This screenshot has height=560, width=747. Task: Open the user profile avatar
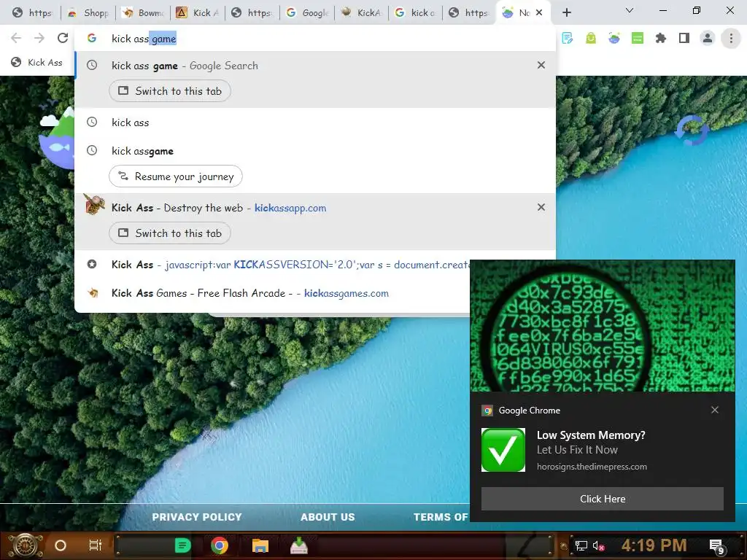point(708,38)
